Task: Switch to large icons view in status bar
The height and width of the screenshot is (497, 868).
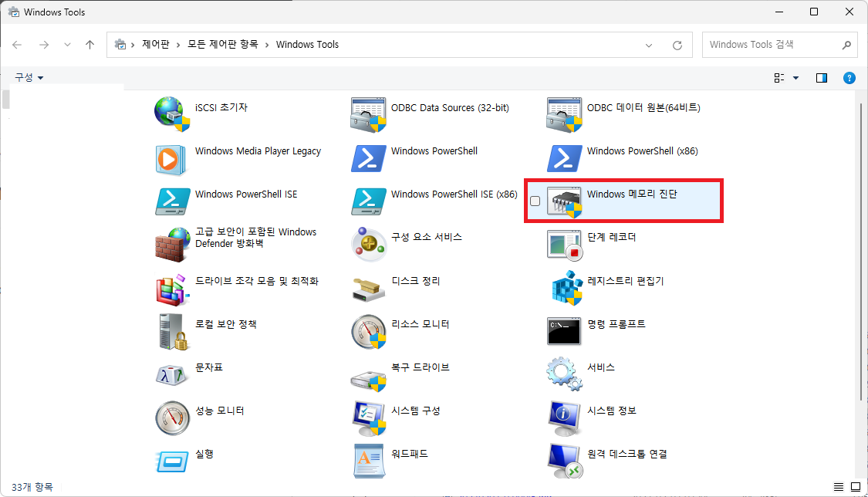Action: [x=855, y=487]
